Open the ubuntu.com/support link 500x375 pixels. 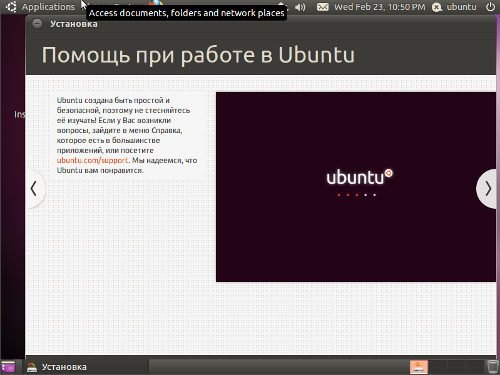[92, 160]
